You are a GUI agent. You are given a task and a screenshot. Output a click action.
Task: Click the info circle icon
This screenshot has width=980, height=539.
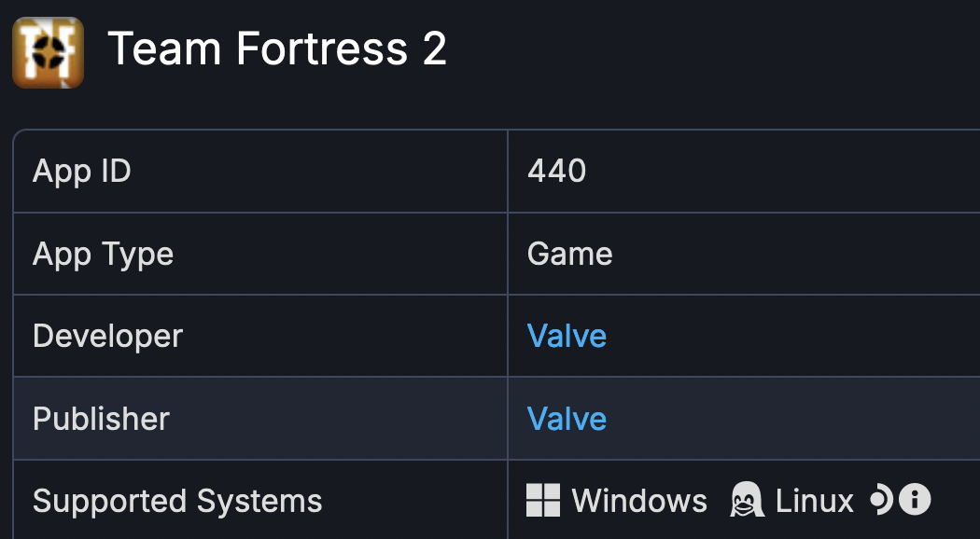pyautogui.click(x=915, y=500)
